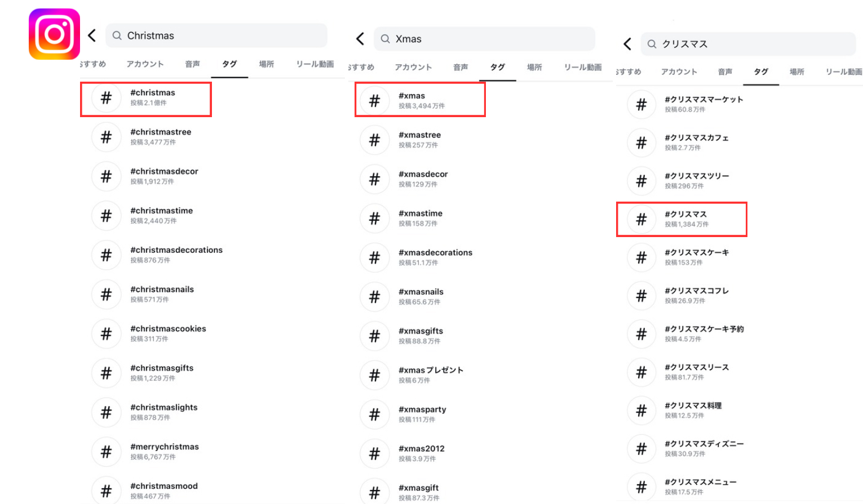Click the hash icon beside #merrychristmas
The image size is (863, 504).
(106, 452)
